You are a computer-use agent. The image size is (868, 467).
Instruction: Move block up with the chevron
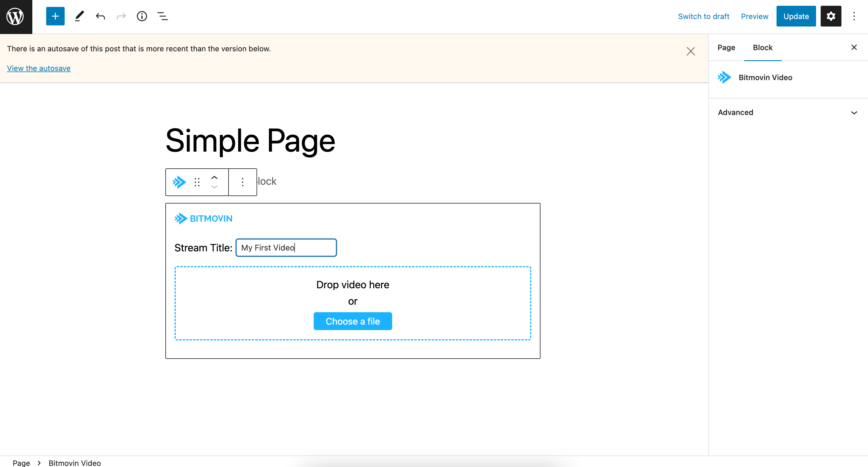(214, 178)
